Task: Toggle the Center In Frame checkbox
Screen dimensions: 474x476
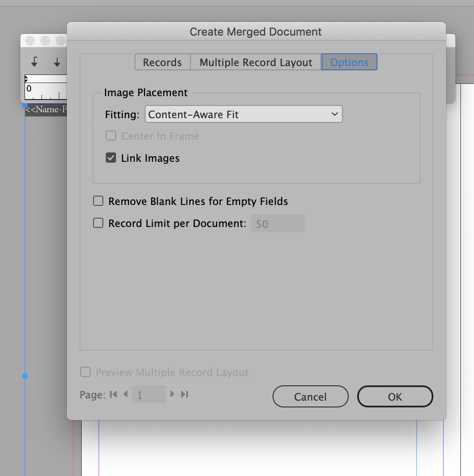Action: pyautogui.click(x=111, y=136)
